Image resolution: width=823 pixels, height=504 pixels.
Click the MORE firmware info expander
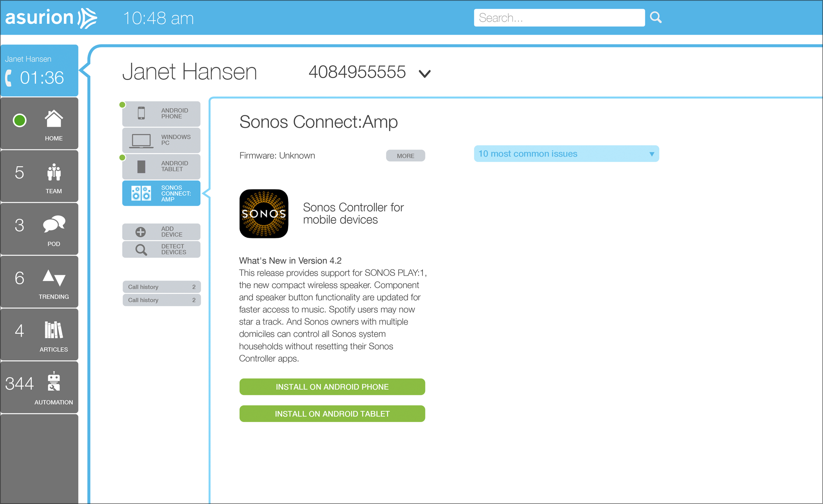coord(405,156)
